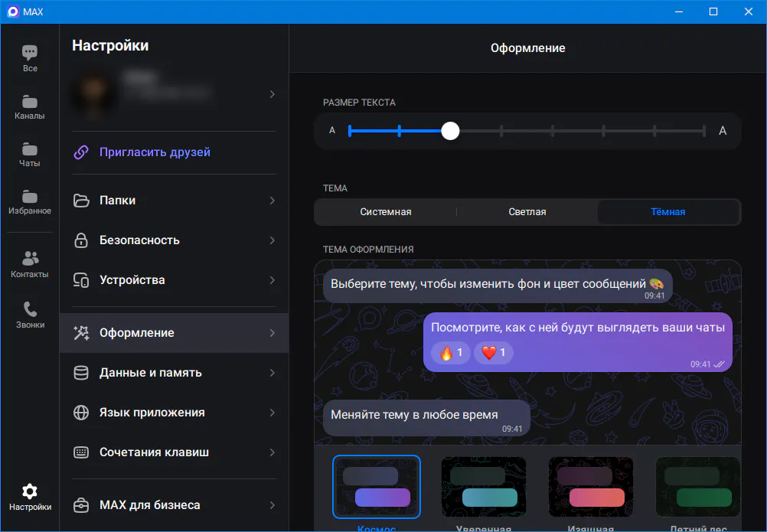Click the fire reaction in the preview message
Viewport: 767px width, 532px height.
[451, 353]
